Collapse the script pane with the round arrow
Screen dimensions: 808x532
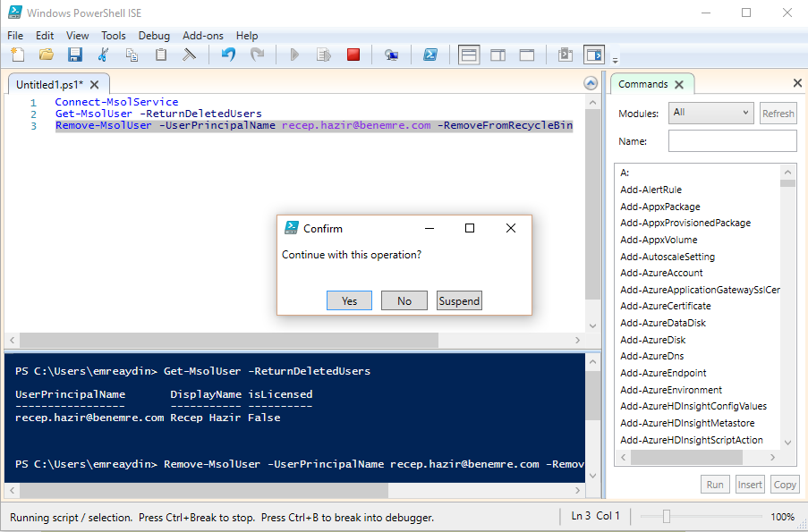(591, 83)
